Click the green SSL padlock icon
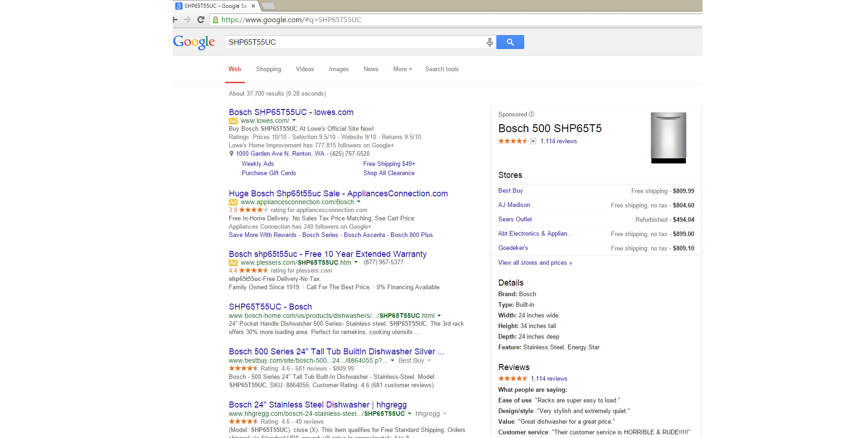The width and height of the screenshot is (868, 438). 215,19
